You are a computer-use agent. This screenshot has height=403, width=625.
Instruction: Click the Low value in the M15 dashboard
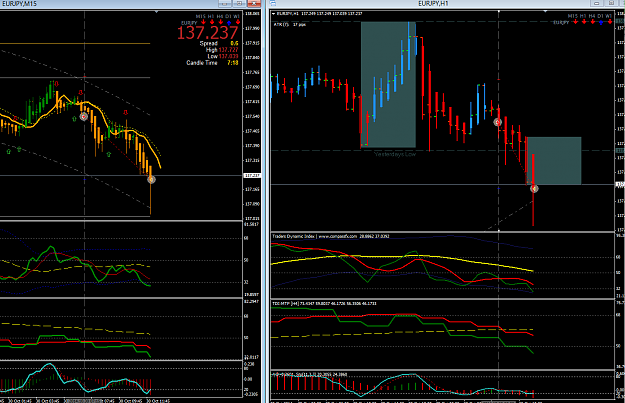[x=228, y=56]
